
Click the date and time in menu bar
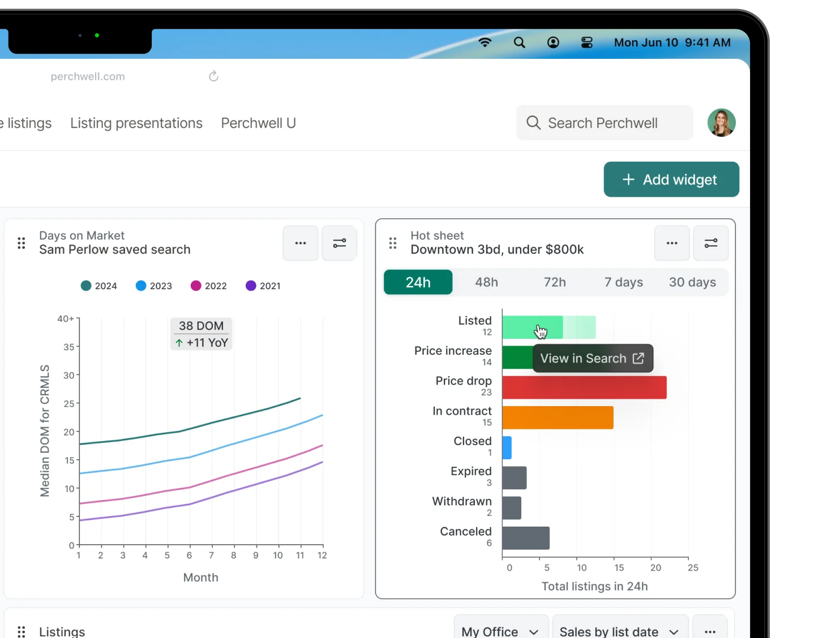(x=672, y=42)
